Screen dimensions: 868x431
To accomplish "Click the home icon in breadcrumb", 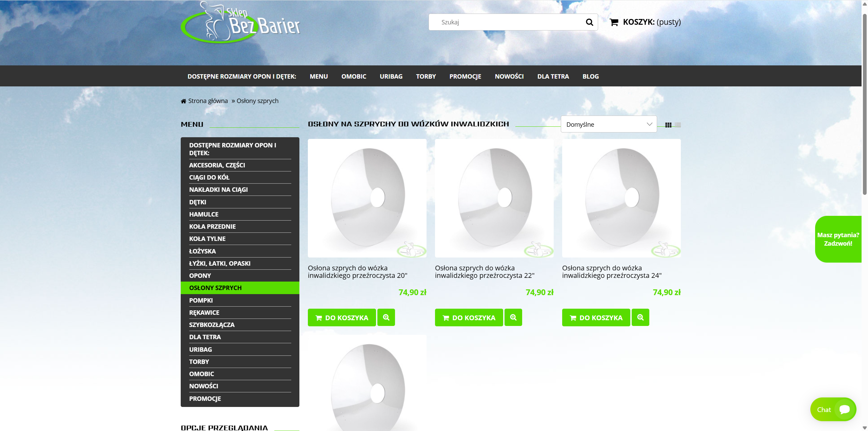I will click(x=183, y=101).
